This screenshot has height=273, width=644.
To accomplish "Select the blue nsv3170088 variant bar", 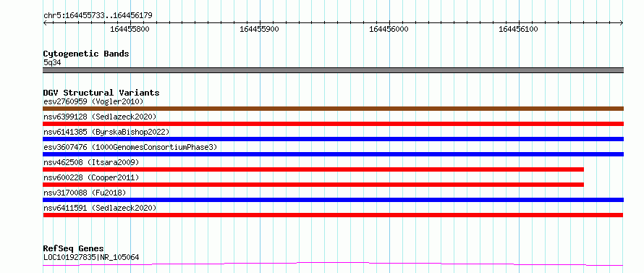I will tap(333, 200).
